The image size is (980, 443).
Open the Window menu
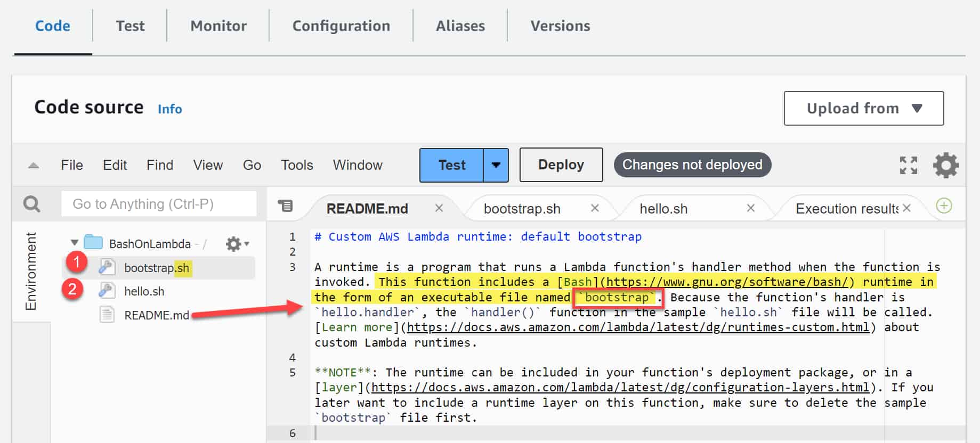358,165
